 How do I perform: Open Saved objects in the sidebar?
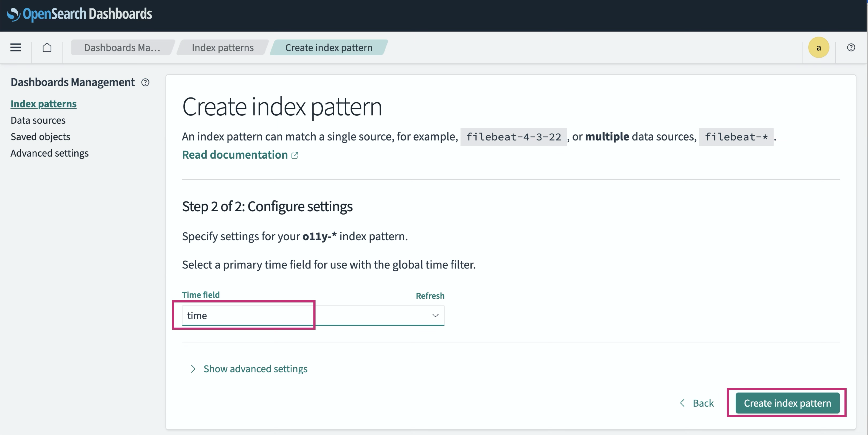tap(40, 137)
